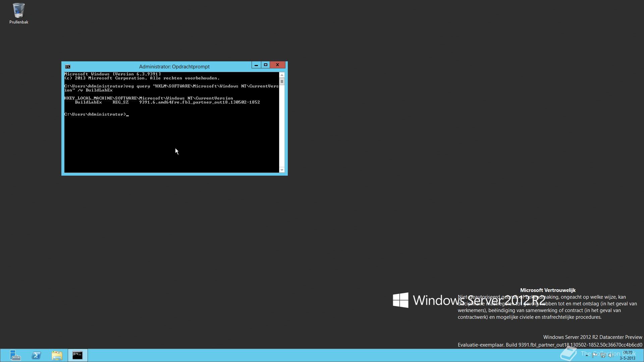Click the network status tray icon
644x362 pixels.
[x=603, y=355]
